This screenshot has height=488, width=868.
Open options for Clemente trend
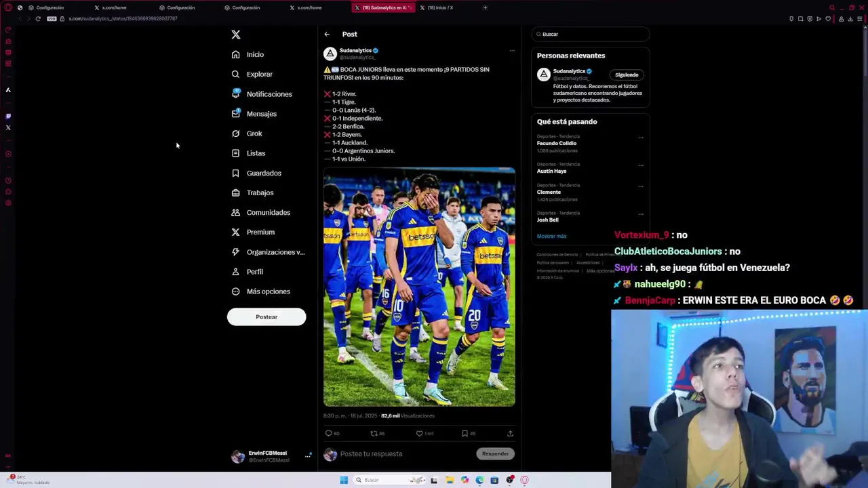tap(641, 186)
